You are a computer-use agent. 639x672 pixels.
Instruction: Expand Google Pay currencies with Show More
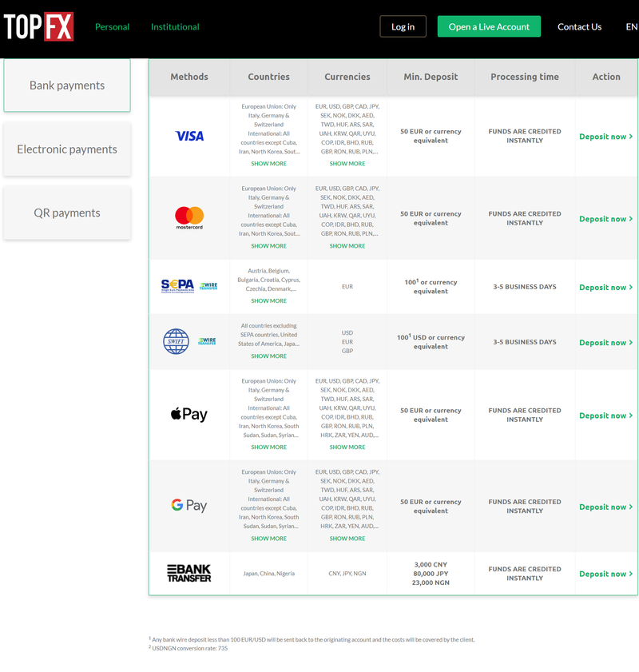(347, 539)
